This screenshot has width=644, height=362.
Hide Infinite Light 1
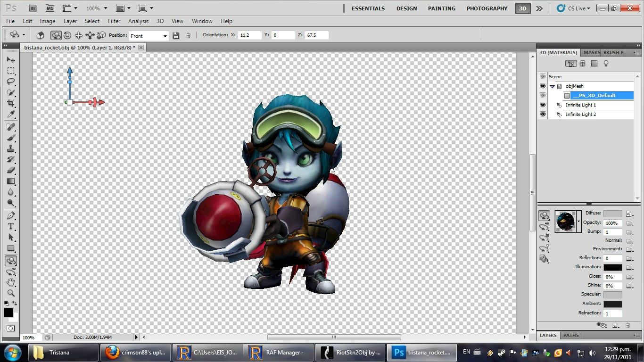543,105
